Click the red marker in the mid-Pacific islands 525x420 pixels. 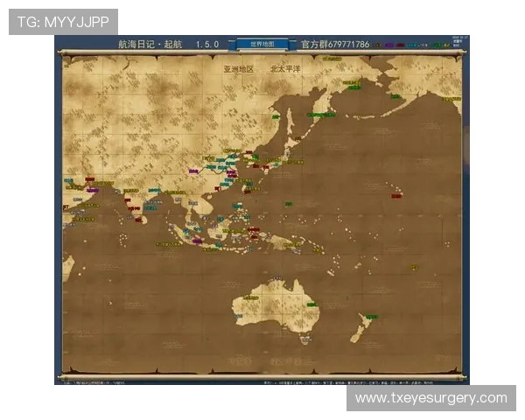pos(396,196)
